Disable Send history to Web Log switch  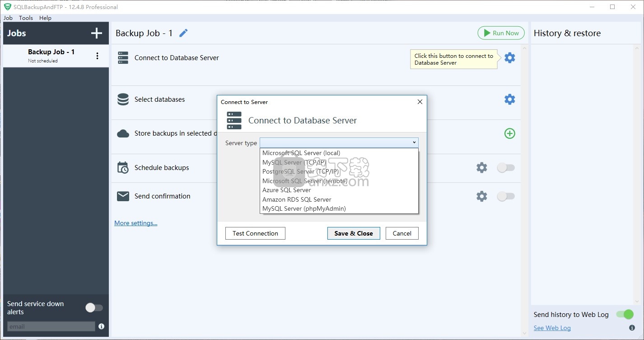625,314
